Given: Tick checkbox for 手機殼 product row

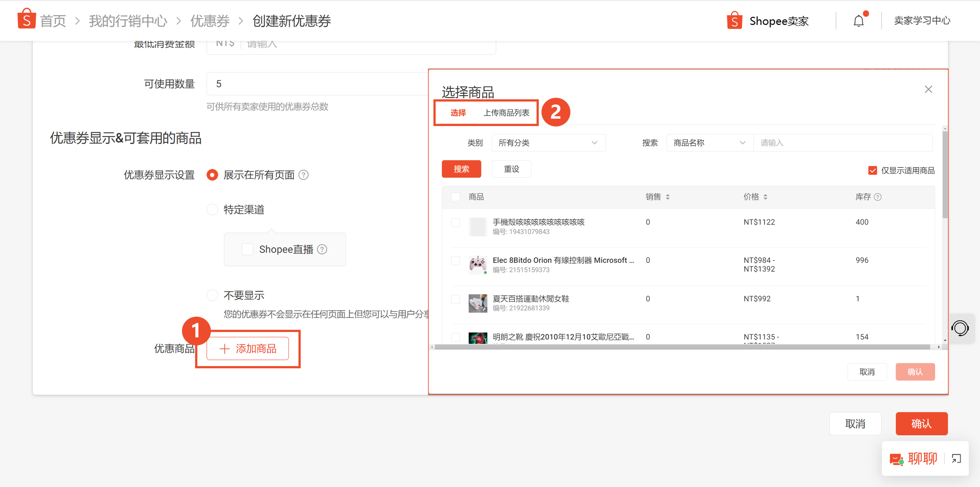Looking at the screenshot, I should [455, 223].
